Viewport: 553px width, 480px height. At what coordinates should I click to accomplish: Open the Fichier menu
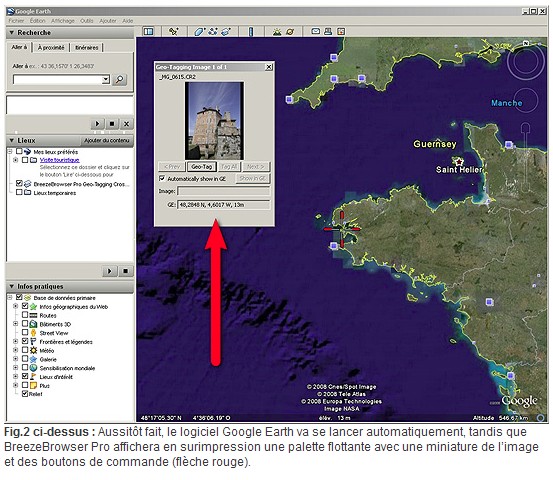point(16,21)
